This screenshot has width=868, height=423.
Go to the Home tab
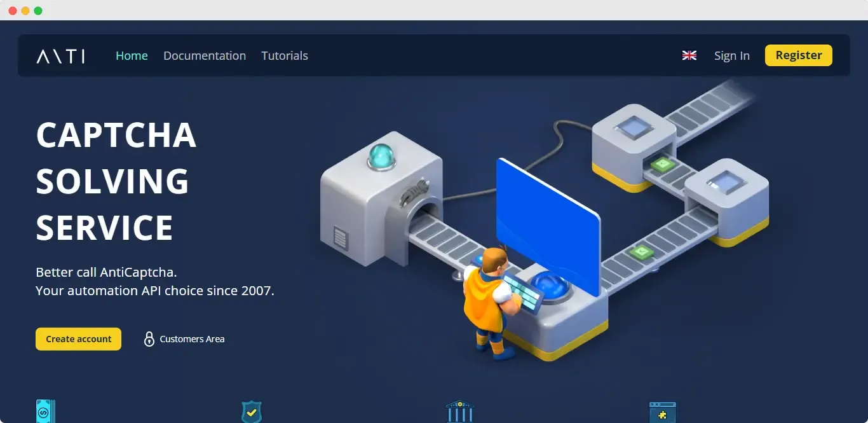tap(132, 56)
